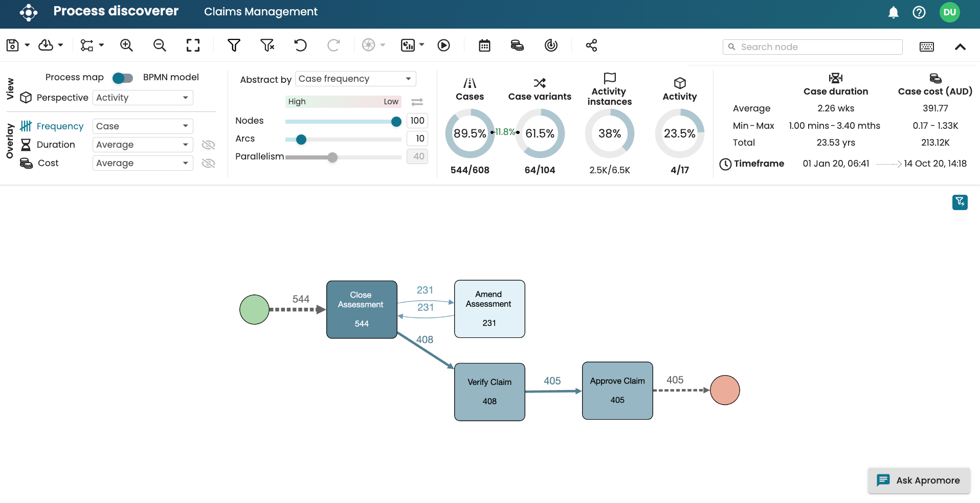This screenshot has height=503, width=980.
Task: Select the Duration overlay option
Action: (x=55, y=145)
